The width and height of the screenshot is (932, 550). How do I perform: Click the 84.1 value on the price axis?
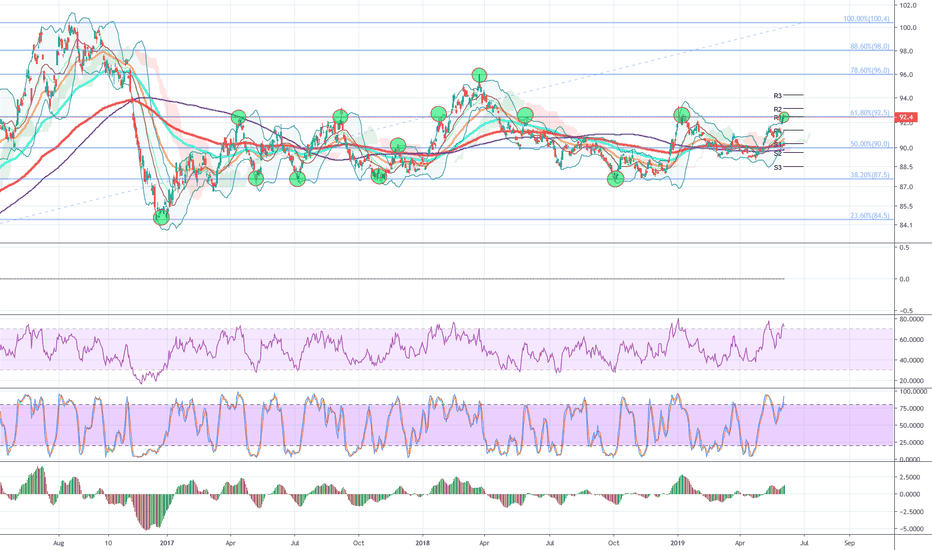[906, 225]
